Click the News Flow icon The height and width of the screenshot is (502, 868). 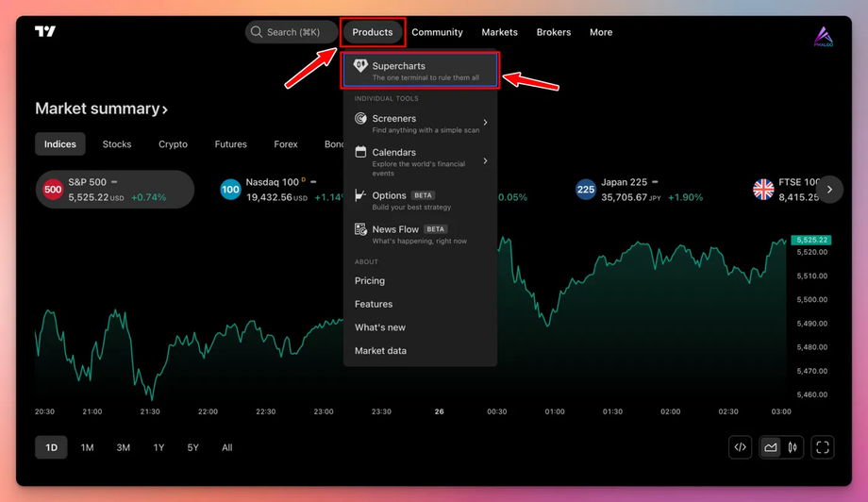[360, 228]
